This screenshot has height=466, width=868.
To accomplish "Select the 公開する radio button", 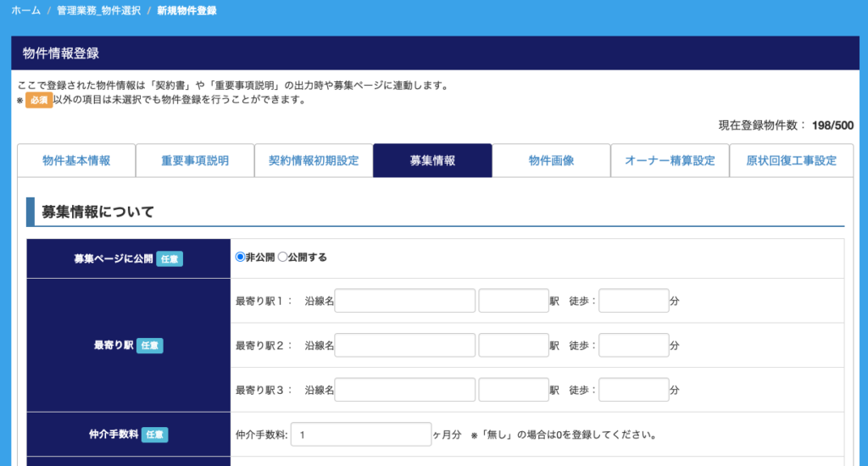I will point(283,257).
